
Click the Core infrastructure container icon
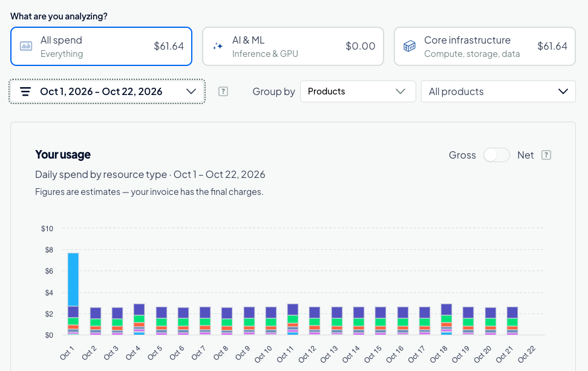pyautogui.click(x=410, y=46)
